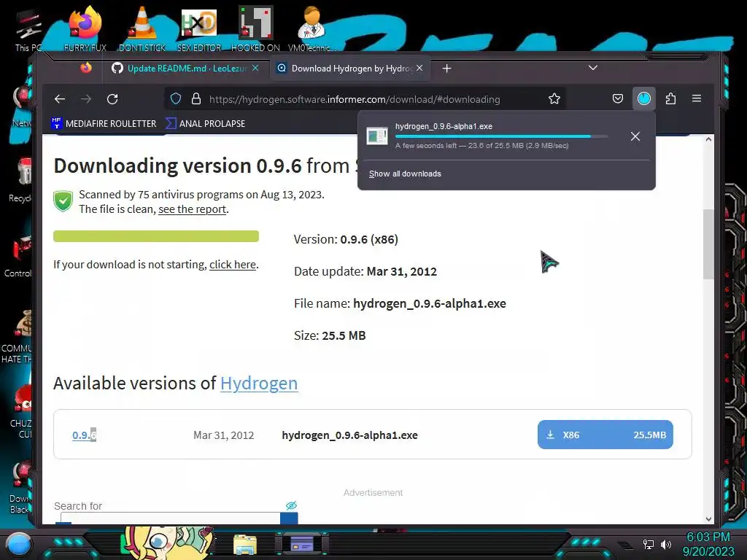This screenshot has width=747, height=560.
Task: Open a new tab with the plus button
Action: tap(446, 69)
